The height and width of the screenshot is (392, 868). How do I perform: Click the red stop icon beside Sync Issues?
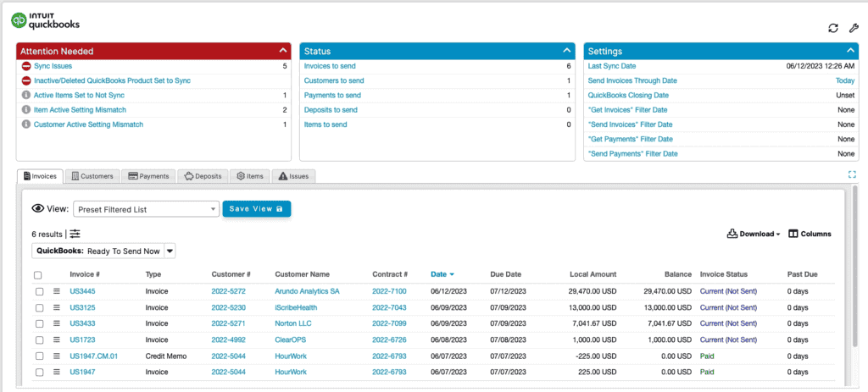coord(25,66)
